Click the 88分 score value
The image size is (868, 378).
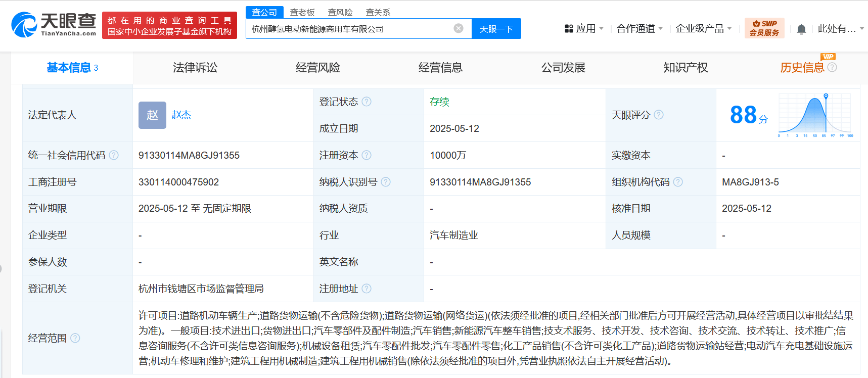(x=749, y=115)
